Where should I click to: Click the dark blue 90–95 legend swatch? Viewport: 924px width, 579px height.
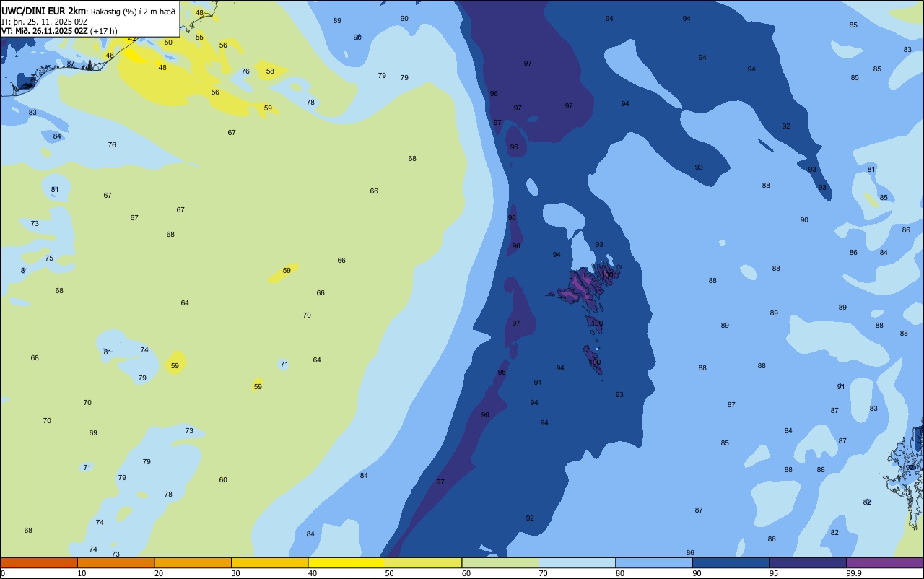pyautogui.click(x=731, y=562)
